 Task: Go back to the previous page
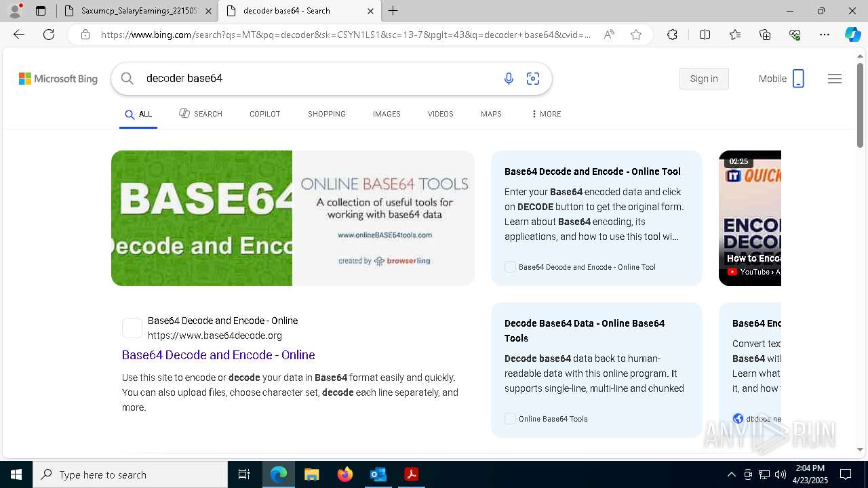[x=19, y=35]
